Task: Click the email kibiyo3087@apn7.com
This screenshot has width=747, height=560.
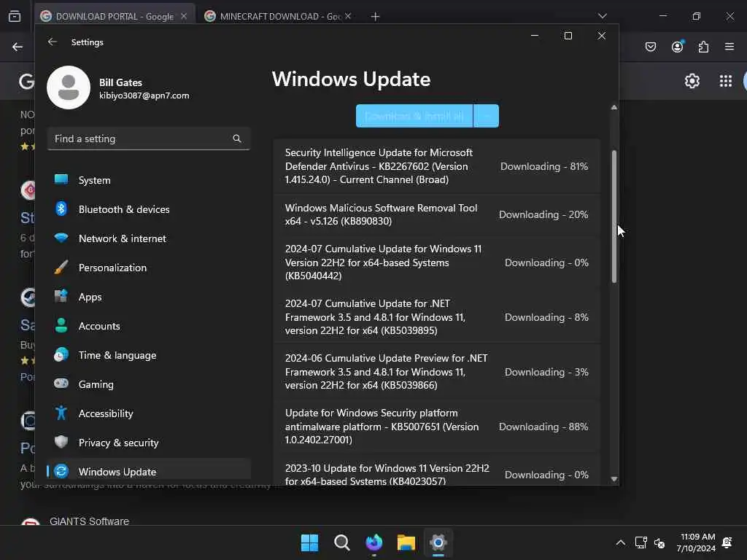Action: (x=144, y=96)
